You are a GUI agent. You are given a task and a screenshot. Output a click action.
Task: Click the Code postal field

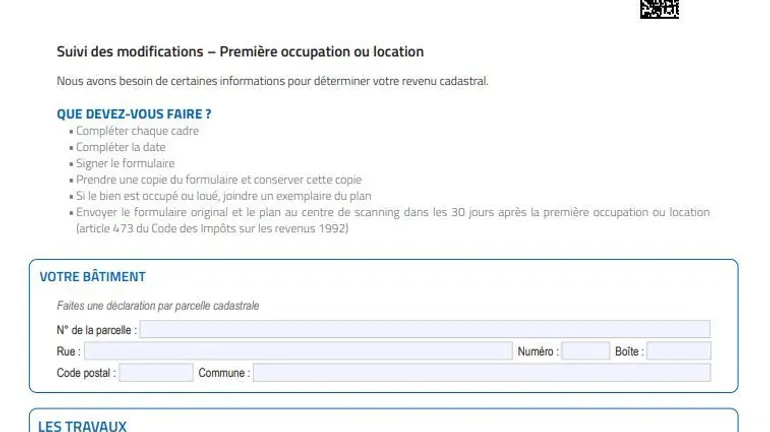coord(156,373)
